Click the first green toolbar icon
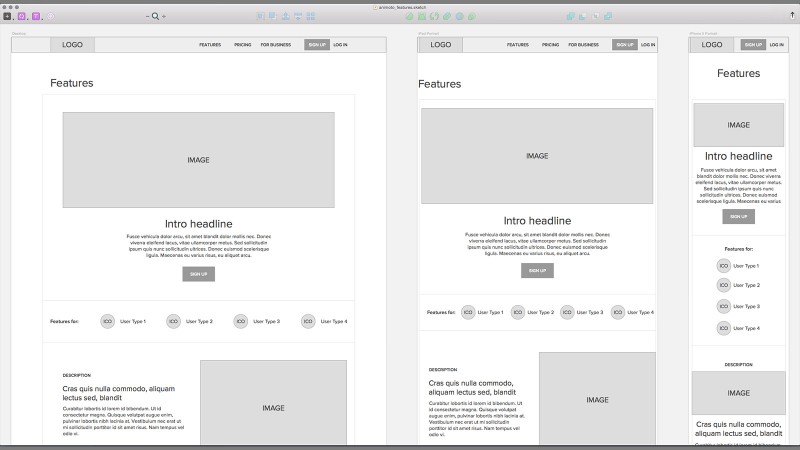800x450 pixels. pos(409,16)
